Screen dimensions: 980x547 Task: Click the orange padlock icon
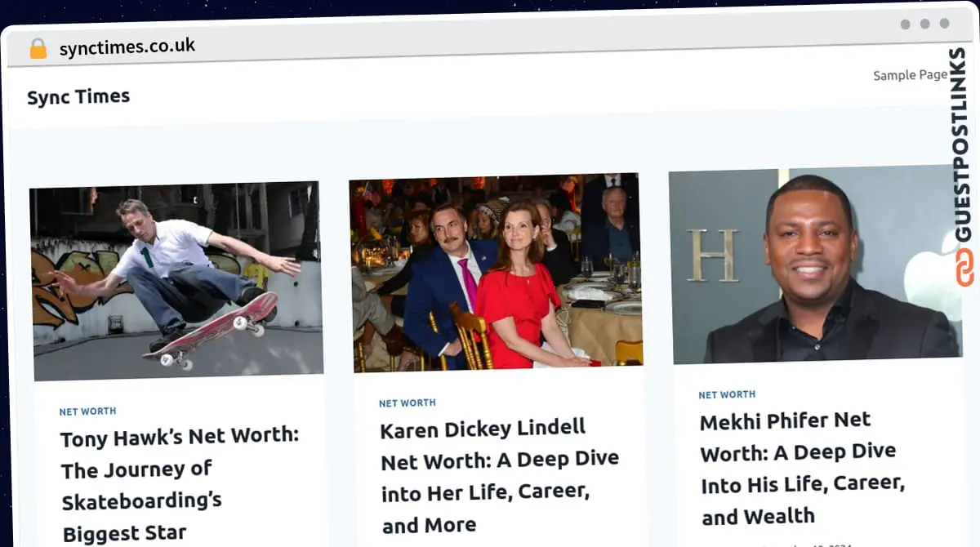38,49
